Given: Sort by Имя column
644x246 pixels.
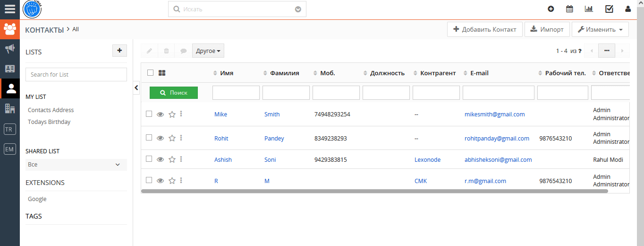Looking at the screenshot, I should coord(224,73).
